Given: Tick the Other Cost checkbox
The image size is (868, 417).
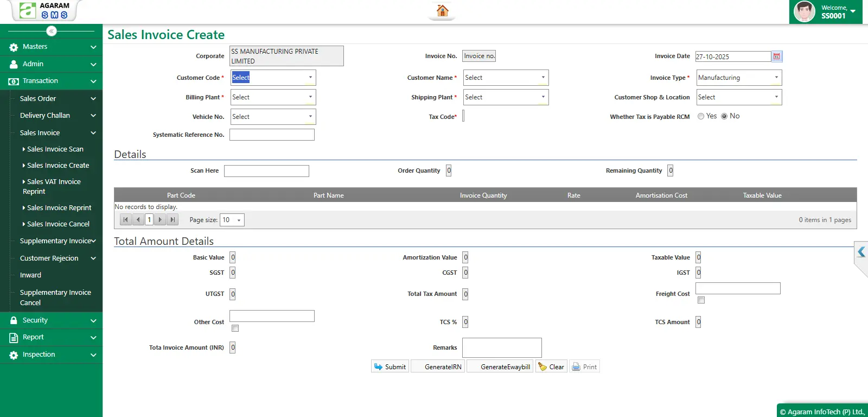Looking at the screenshot, I should [x=235, y=328].
